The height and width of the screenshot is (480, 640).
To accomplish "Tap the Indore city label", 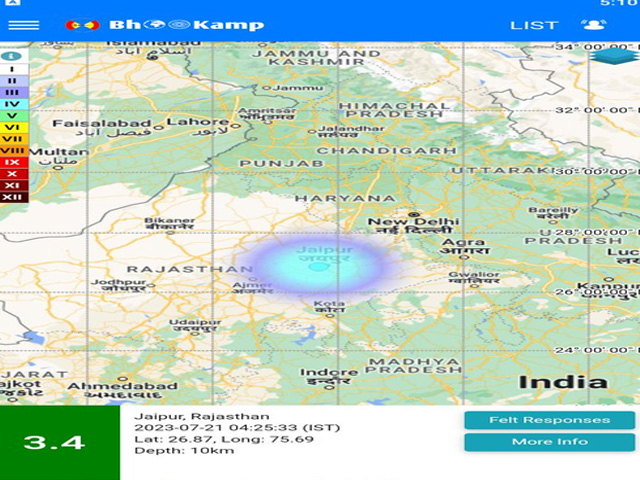I will [329, 376].
